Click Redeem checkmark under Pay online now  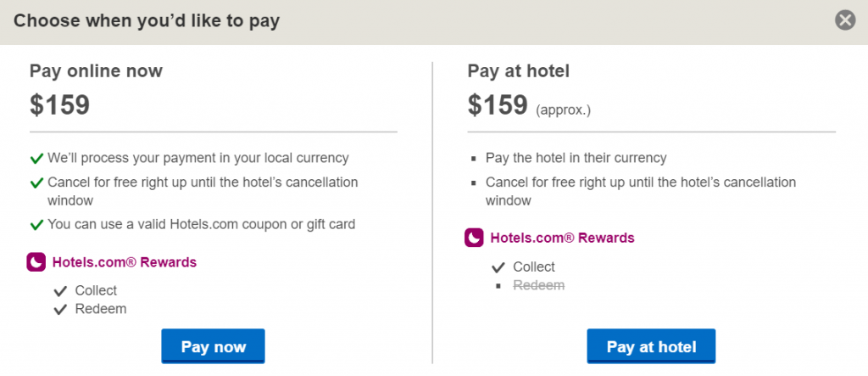pyautogui.click(x=60, y=309)
